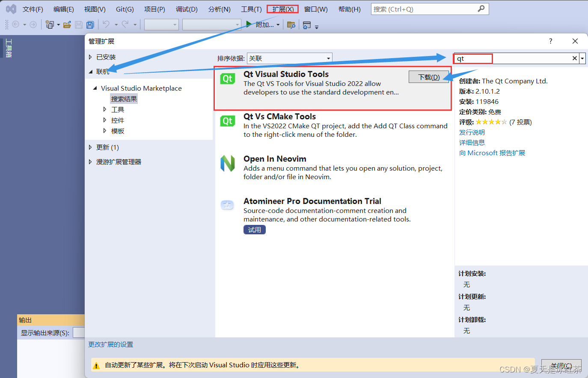Report the extension to Microsoft

pos(492,153)
